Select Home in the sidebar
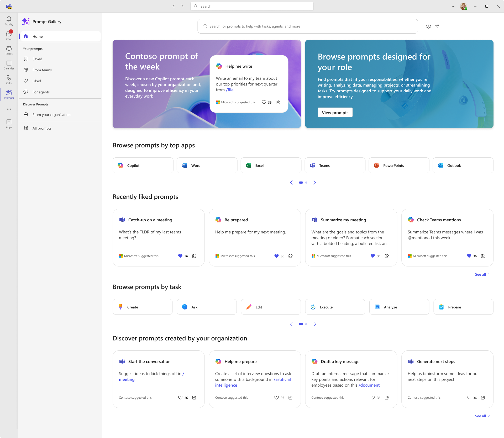 click(x=60, y=36)
